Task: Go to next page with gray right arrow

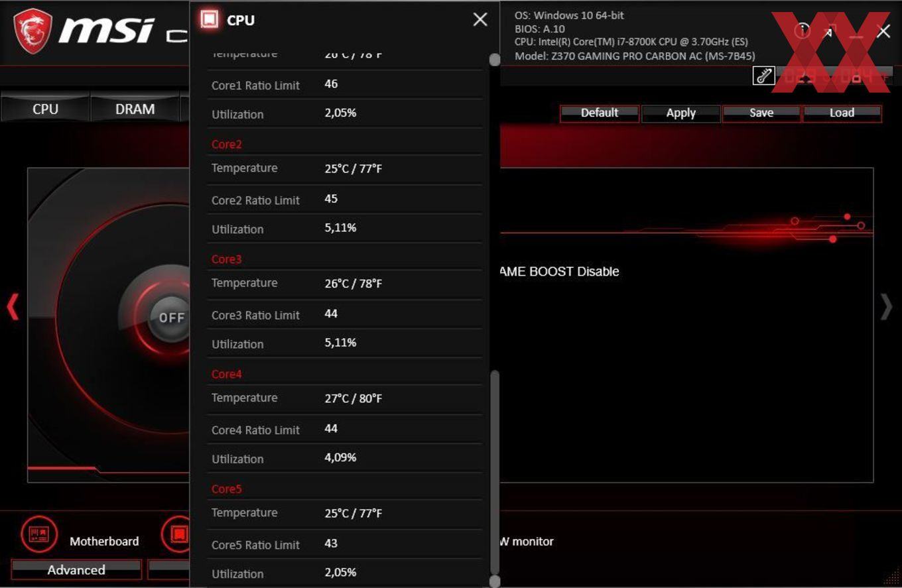Action: pos(886,307)
